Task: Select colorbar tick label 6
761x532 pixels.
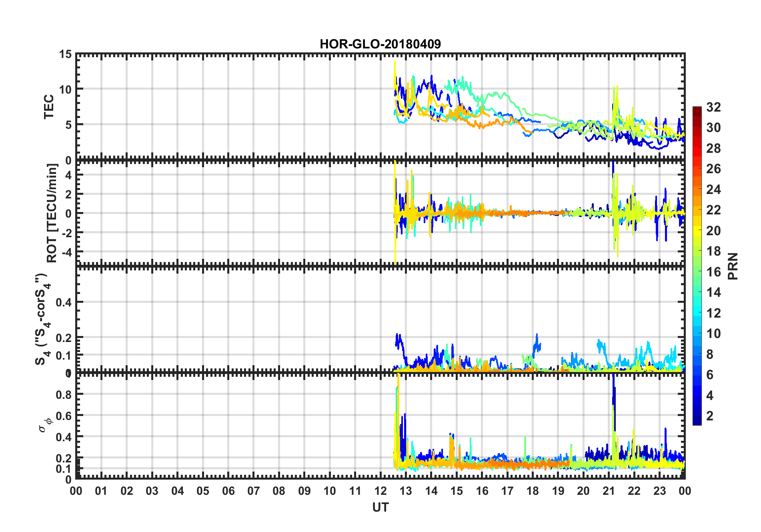Action: pos(710,375)
